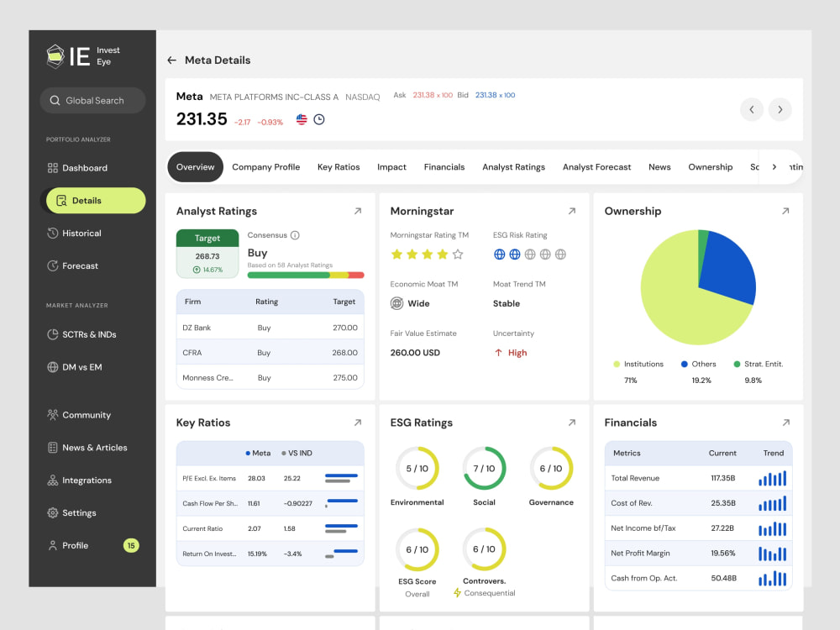Switch to the Ownership tab
This screenshot has height=630, width=840.
coord(711,167)
